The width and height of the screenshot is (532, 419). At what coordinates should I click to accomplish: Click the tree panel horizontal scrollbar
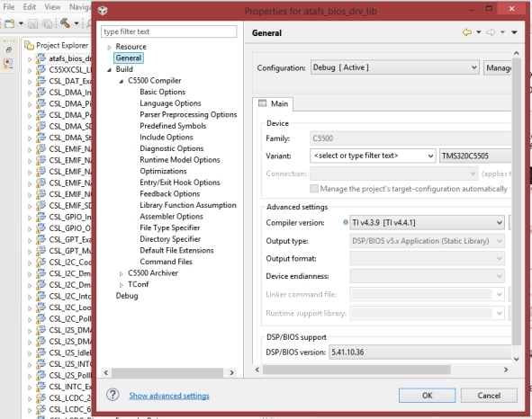(167, 372)
